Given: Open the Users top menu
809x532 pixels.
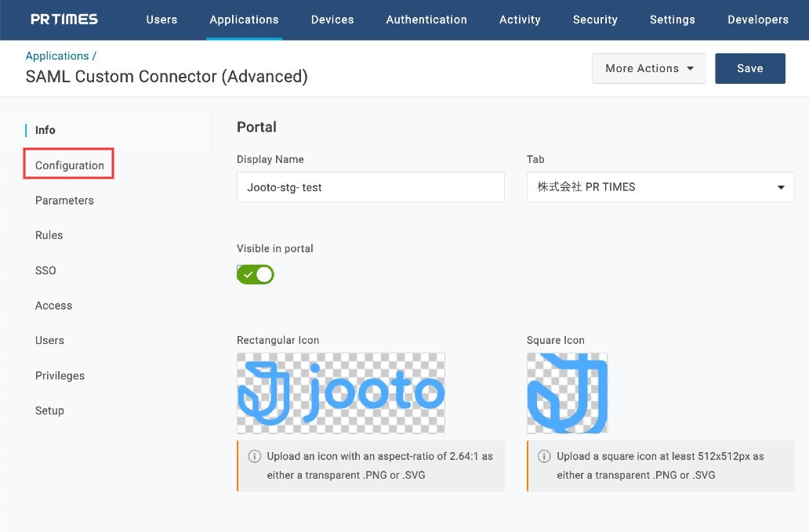Looking at the screenshot, I should coord(161,20).
